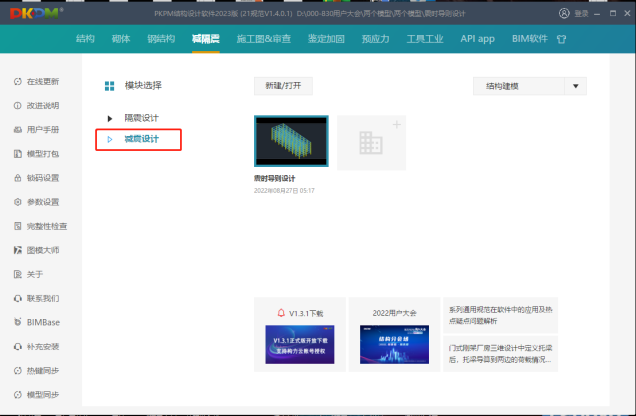Click the plus icon on the empty project tile
Screen dimensions: 636x416
pos(397,124)
